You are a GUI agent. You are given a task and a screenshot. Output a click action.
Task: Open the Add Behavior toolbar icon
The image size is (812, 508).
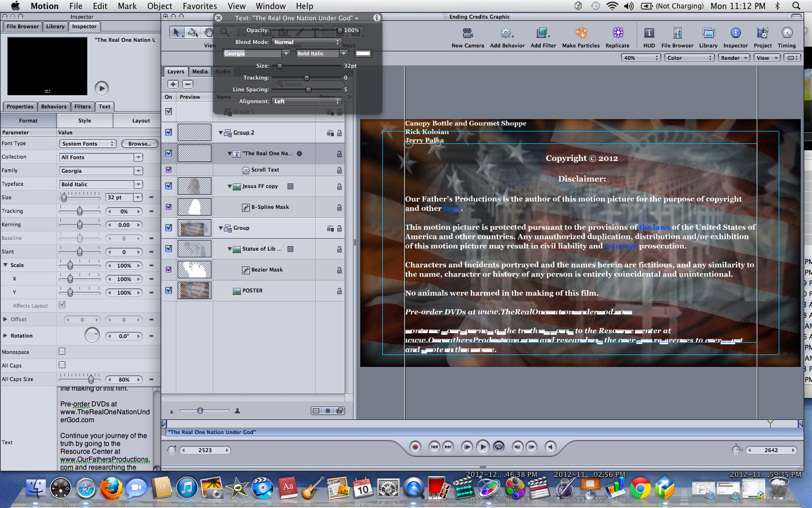click(x=506, y=33)
